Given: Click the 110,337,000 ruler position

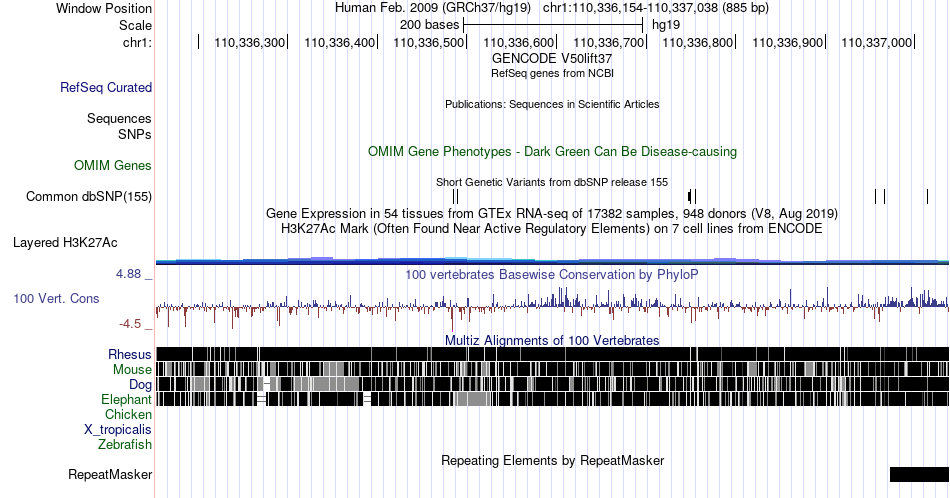Looking at the screenshot, I should pos(877,42).
